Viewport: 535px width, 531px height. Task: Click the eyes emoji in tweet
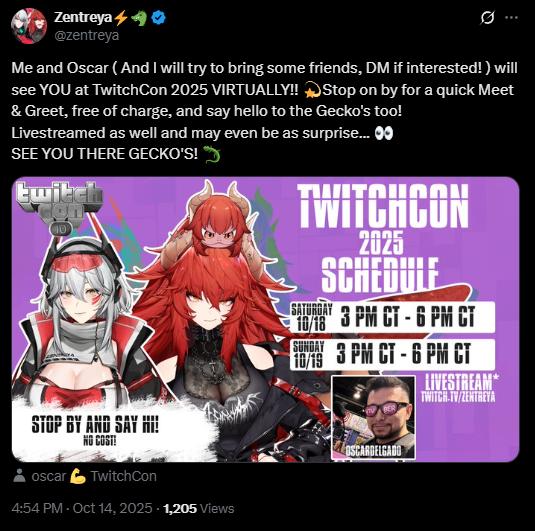384,133
